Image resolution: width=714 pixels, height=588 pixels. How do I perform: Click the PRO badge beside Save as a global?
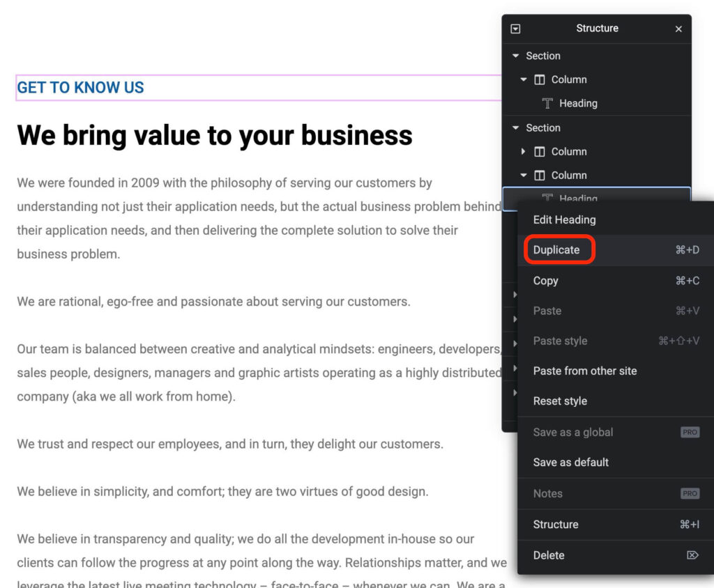pos(690,433)
